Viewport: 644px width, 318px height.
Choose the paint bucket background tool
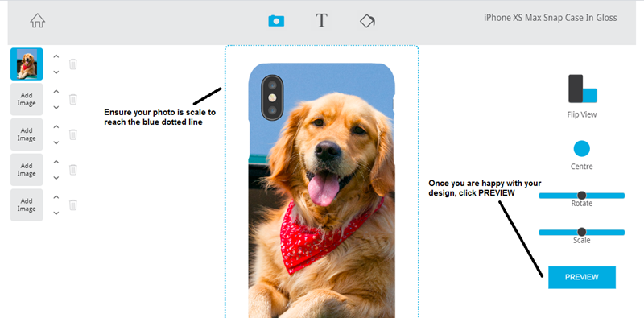pyautogui.click(x=367, y=21)
